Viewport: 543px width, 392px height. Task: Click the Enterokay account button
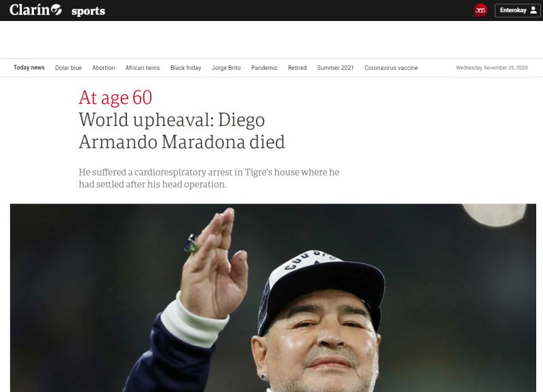(x=517, y=10)
